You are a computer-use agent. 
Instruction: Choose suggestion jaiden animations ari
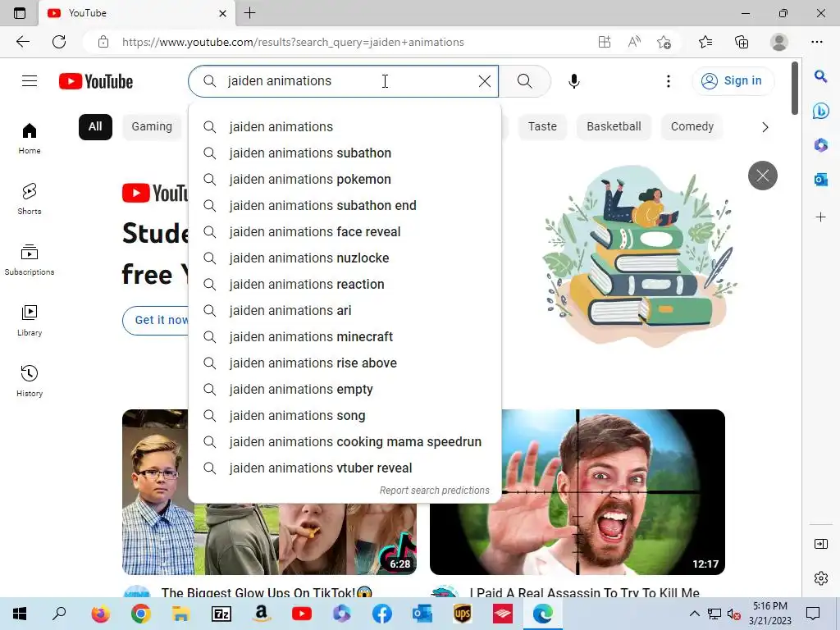[x=345, y=311]
